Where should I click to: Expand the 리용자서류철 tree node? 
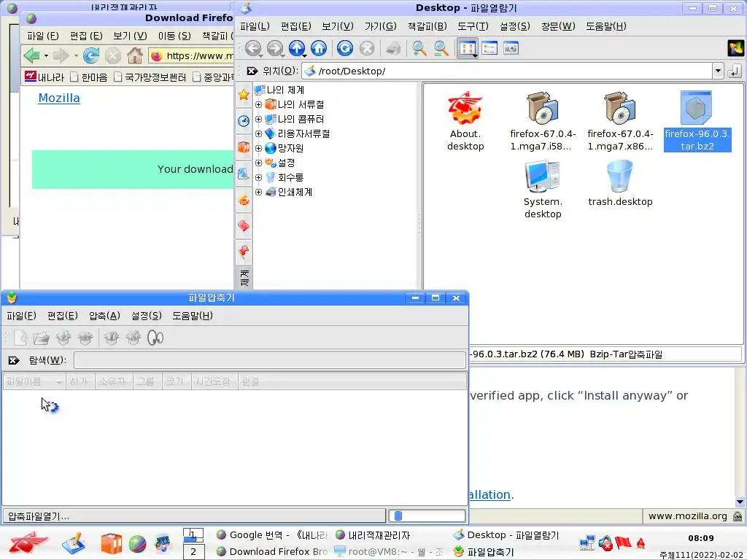click(259, 134)
